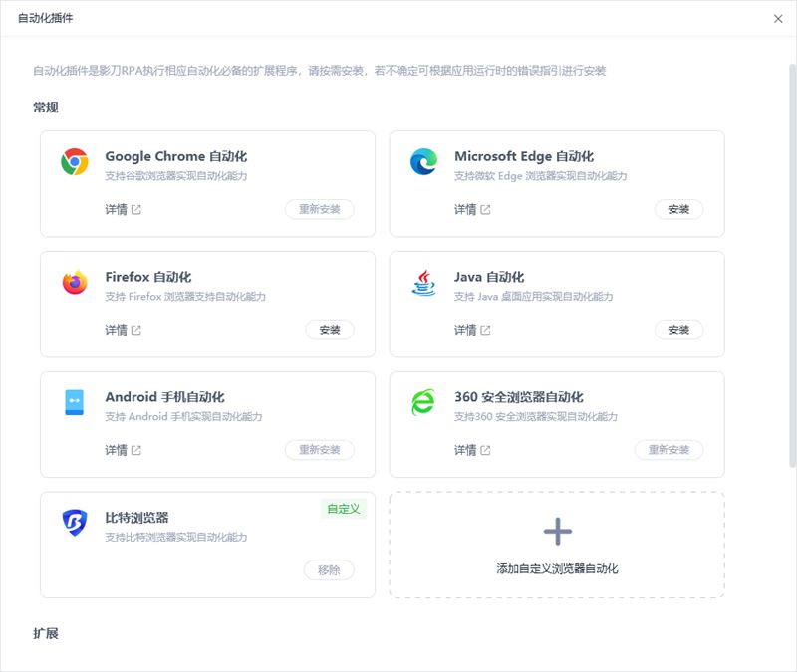
Task: Click the Java coffee cup icon
Action: pos(423,283)
